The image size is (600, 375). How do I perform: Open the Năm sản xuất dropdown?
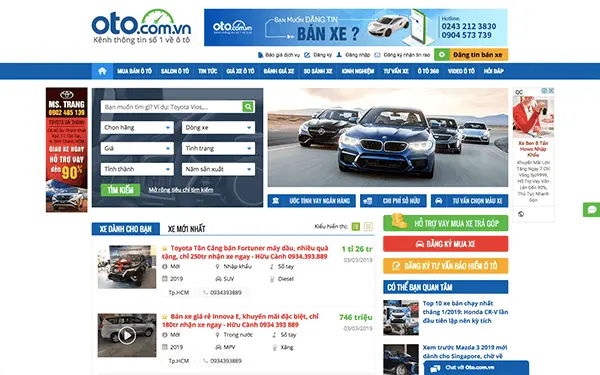point(218,169)
